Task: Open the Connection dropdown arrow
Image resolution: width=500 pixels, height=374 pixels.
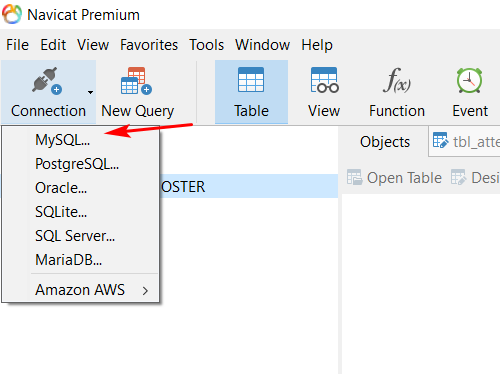Action: click(90, 92)
